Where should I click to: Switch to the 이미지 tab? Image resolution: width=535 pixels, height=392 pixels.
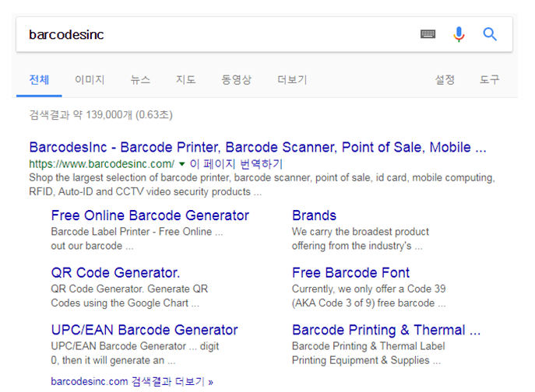click(x=90, y=80)
